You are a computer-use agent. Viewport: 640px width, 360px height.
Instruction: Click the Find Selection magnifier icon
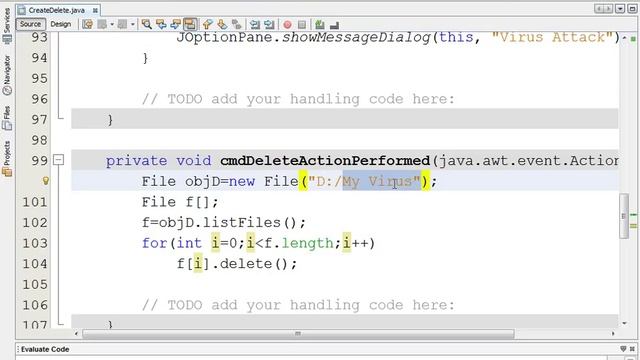tap(147, 24)
